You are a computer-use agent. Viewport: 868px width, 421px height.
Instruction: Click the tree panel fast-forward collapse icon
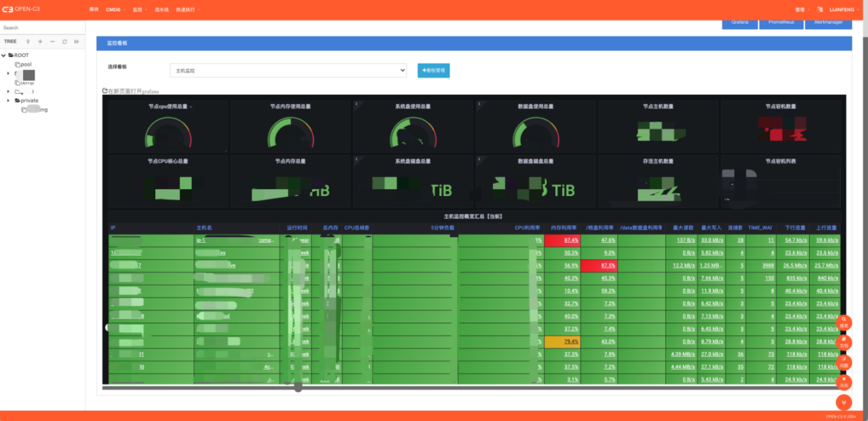tap(77, 41)
